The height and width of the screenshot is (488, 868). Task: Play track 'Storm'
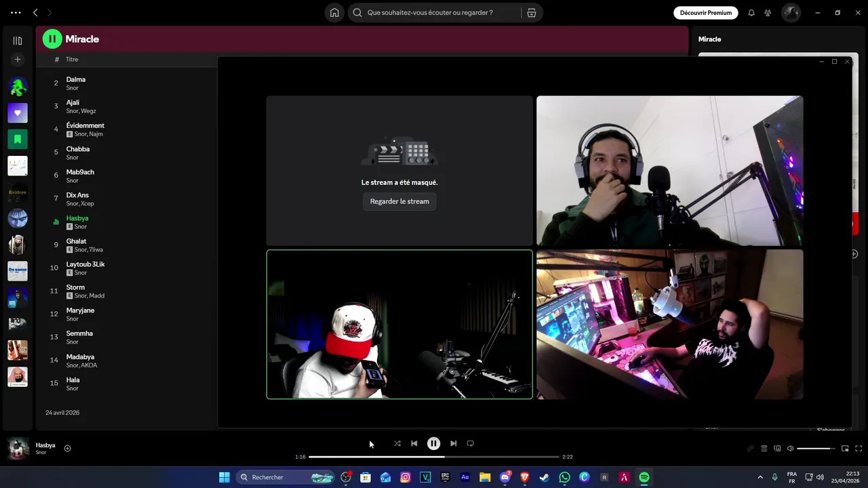point(75,287)
